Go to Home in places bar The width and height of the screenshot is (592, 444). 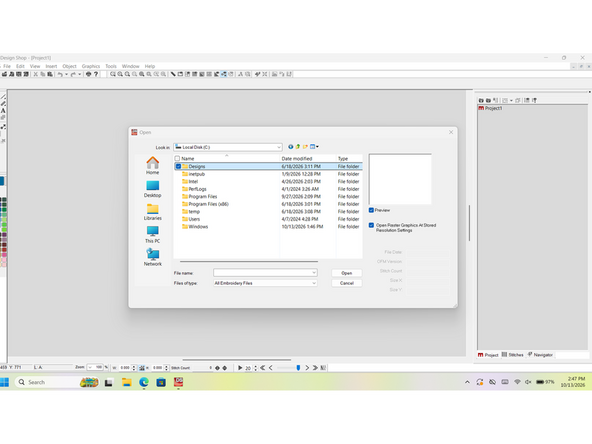(153, 165)
